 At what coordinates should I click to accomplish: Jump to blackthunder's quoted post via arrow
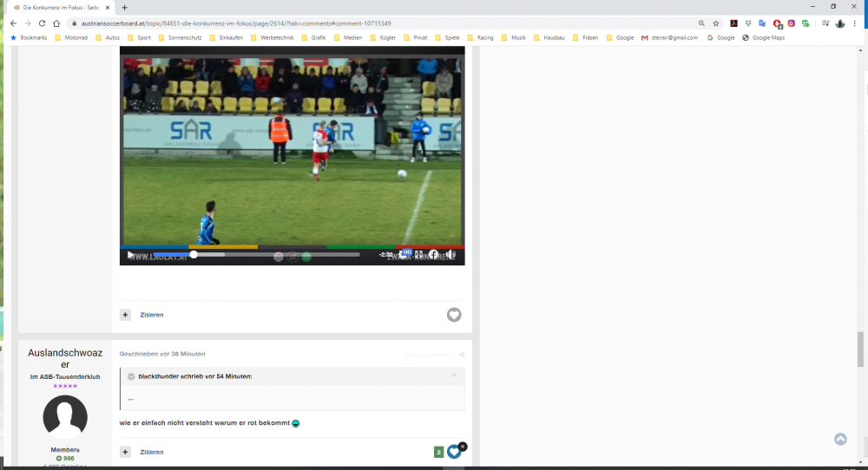pos(453,376)
